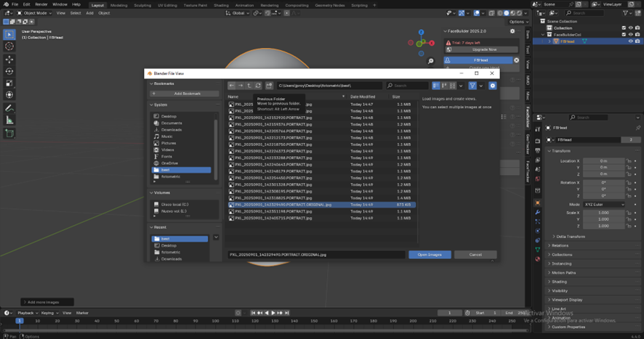Open the XYZ Euler rotation mode dropdown
This screenshot has width=644, height=339.
tap(605, 205)
